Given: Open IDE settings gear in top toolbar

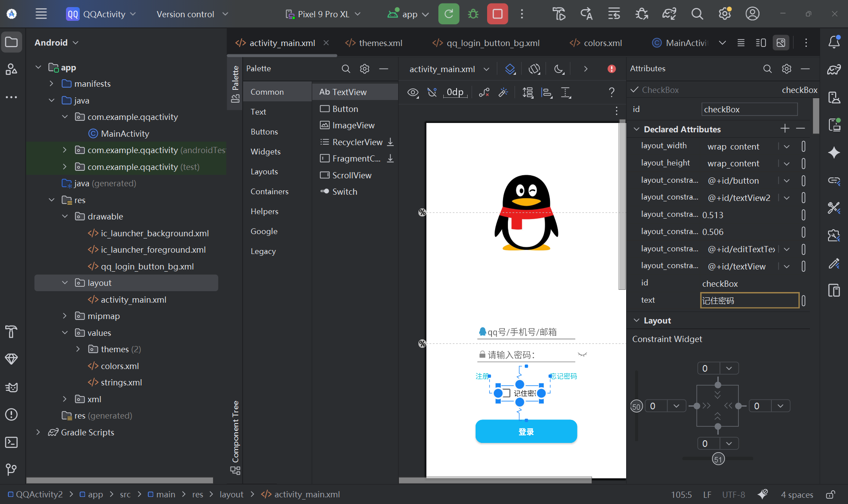Looking at the screenshot, I should (725, 14).
